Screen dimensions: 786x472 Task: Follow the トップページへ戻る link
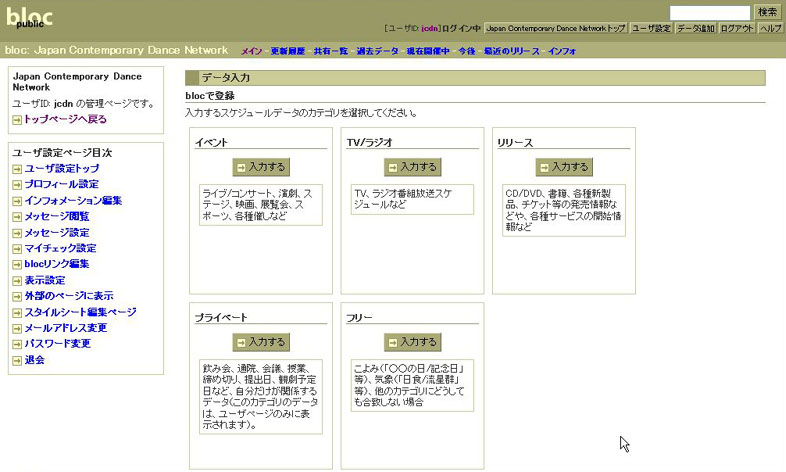pyautogui.click(x=65, y=119)
